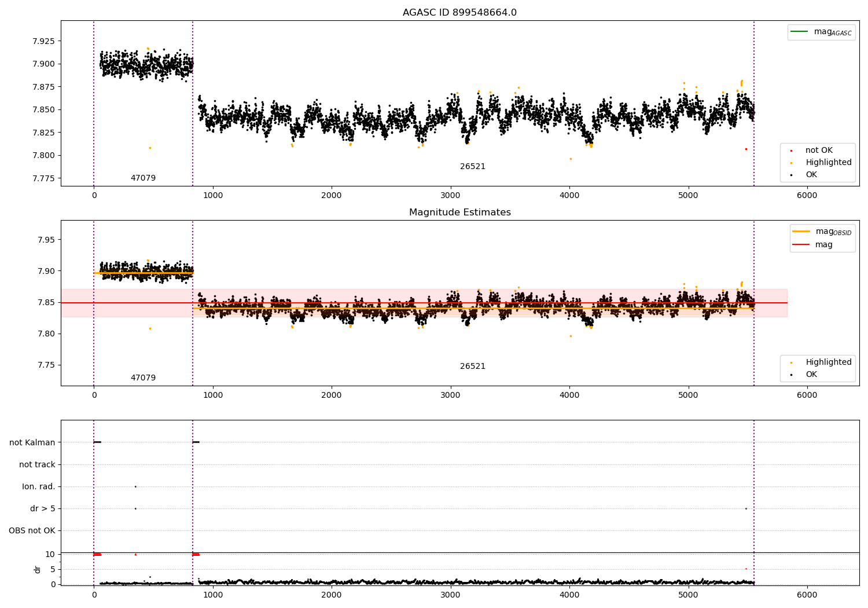Image resolution: width=868 pixels, height=608 pixels.
Task: Click the 47079 obsid label in top plot
Action: (x=143, y=178)
